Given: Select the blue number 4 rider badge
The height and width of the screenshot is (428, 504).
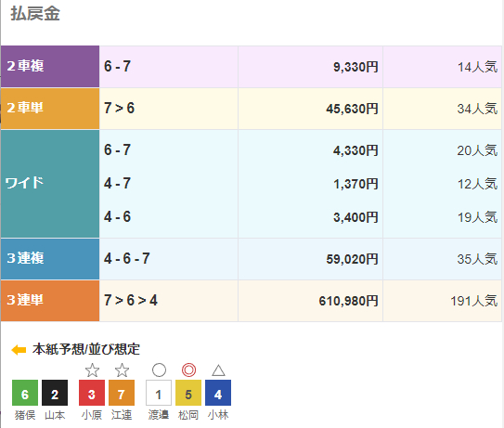Looking at the screenshot, I should click(218, 393).
